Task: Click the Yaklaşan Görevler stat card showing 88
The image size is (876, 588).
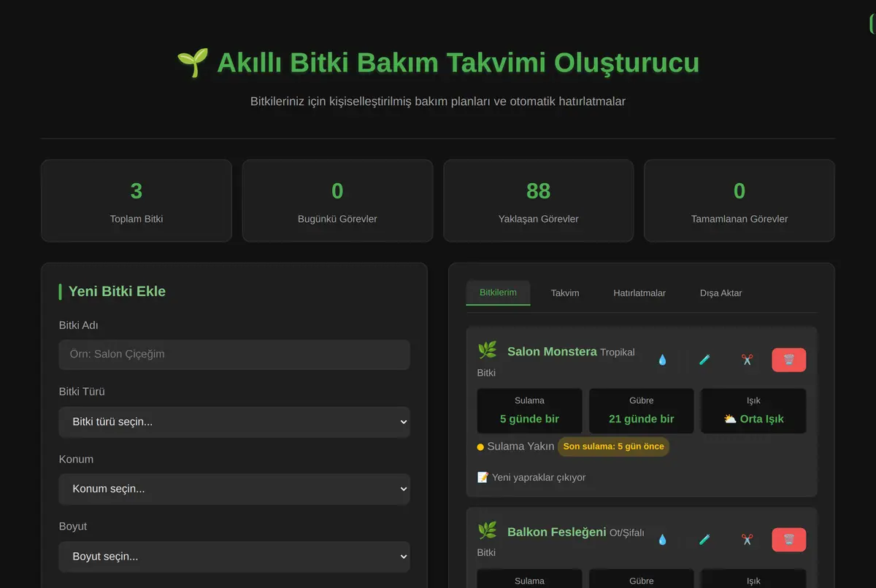Action: tap(539, 201)
